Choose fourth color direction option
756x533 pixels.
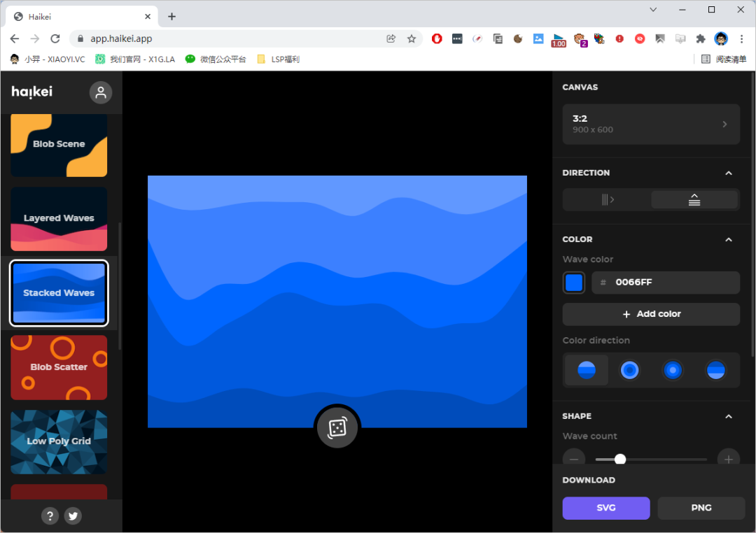coord(715,370)
